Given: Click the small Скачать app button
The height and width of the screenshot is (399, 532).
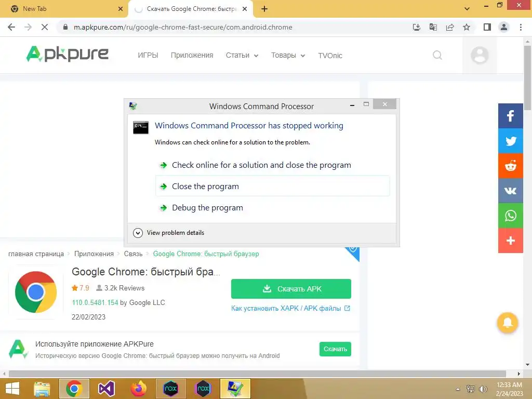Looking at the screenshot, I should click(x=335, y=349).
